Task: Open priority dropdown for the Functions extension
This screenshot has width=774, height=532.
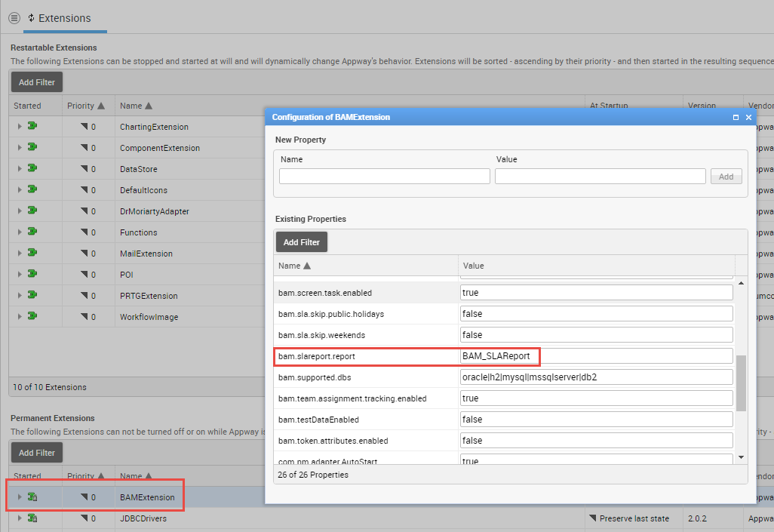Action: (x=84, y=232)
